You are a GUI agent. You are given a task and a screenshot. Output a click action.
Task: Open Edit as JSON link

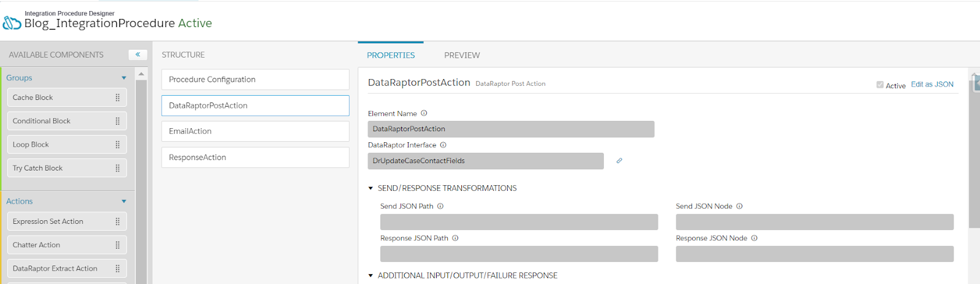[x=932, y=85]
